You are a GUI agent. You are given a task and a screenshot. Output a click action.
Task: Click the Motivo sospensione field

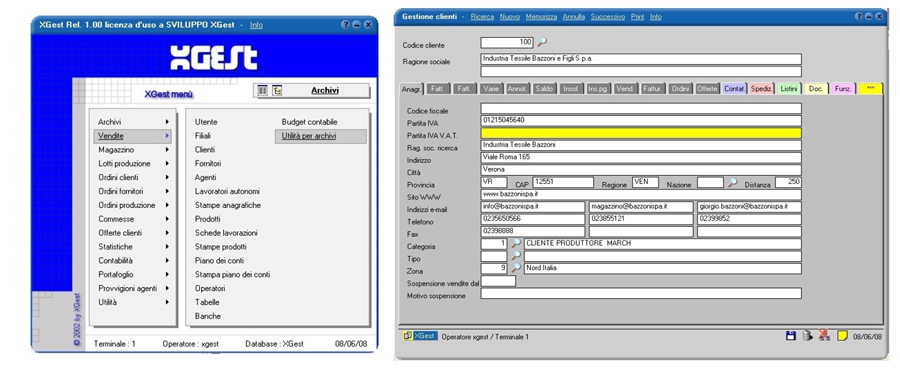(641, 294)
